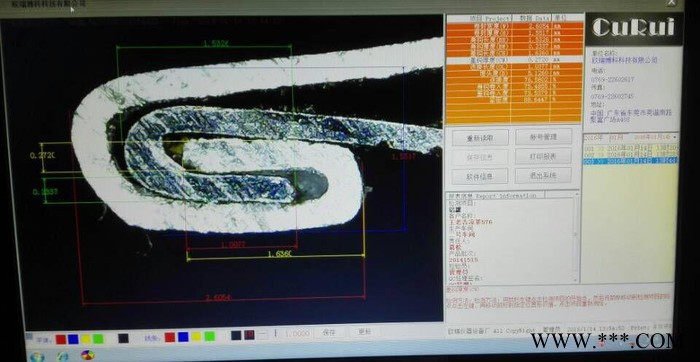Click the horizontal line tool icon
700x362 pixels.
point(263,334)
